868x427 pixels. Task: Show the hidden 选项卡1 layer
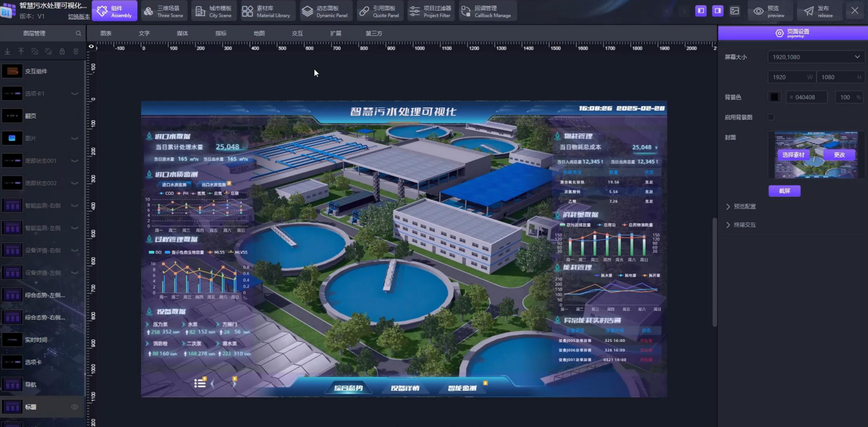75,94
